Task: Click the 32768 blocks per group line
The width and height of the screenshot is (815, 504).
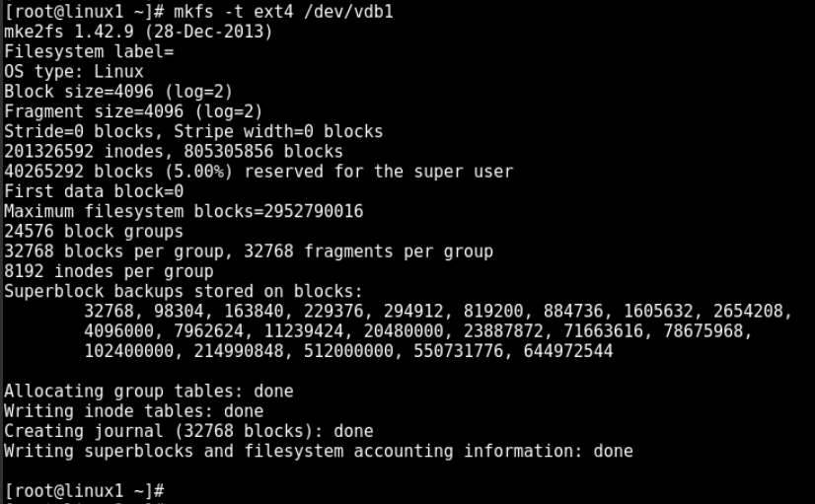Action: [x=249, y=252]
